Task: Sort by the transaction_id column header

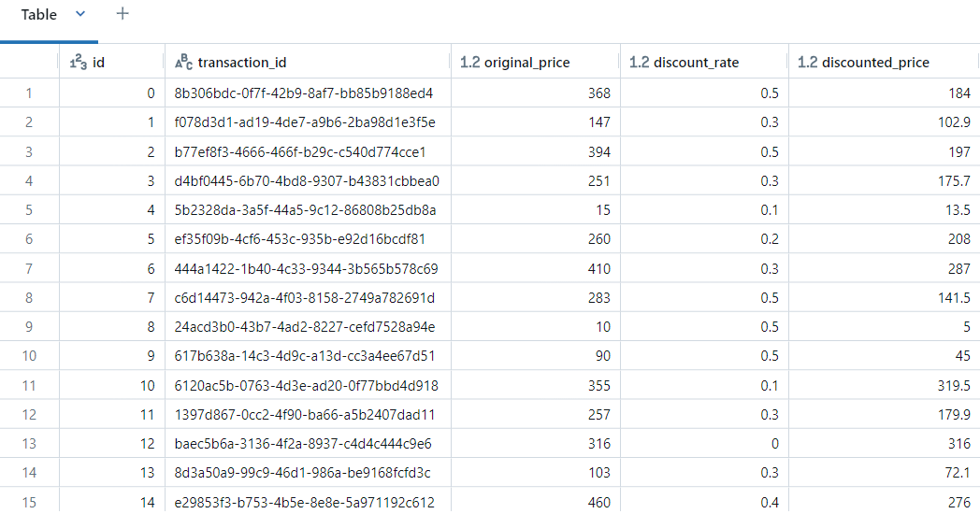Action: pyautogui.click(x=242, y=63)
